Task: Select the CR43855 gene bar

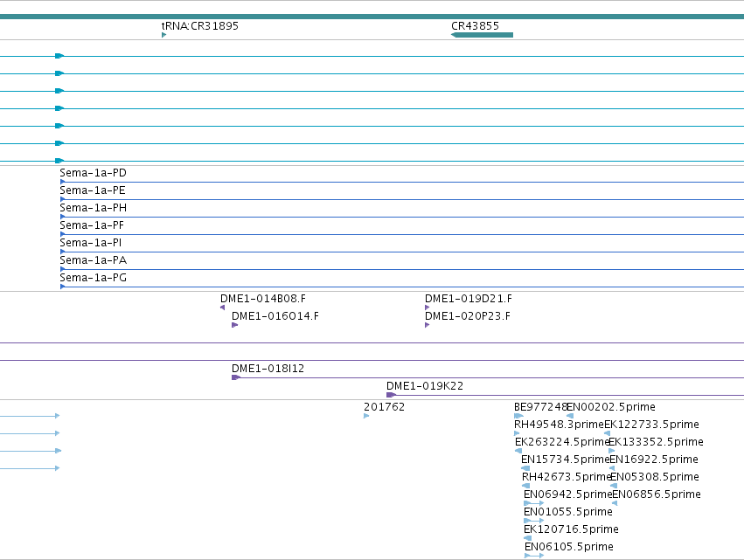Action: 482,35
